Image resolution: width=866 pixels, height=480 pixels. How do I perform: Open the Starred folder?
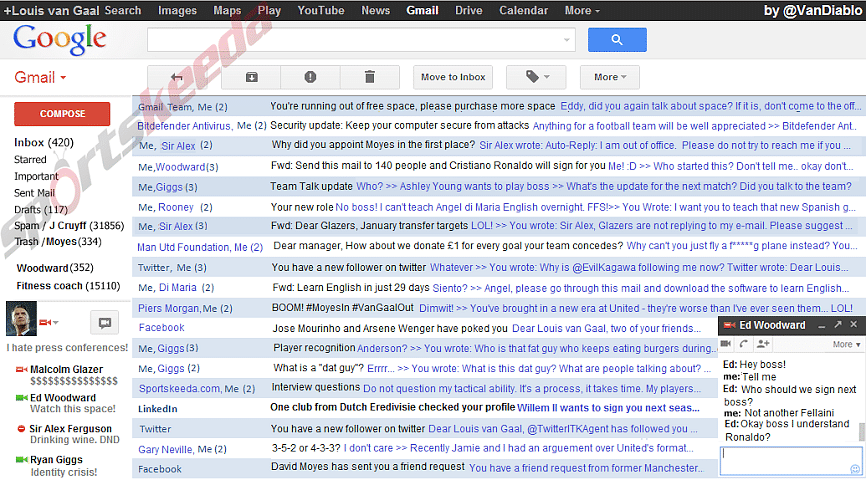coord(30,160)
